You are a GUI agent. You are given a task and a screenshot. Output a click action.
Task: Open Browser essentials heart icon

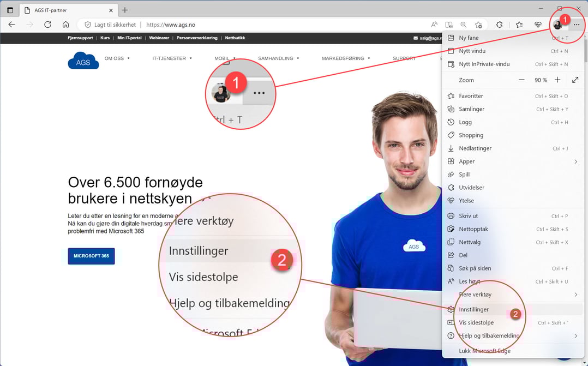[537, 25]
